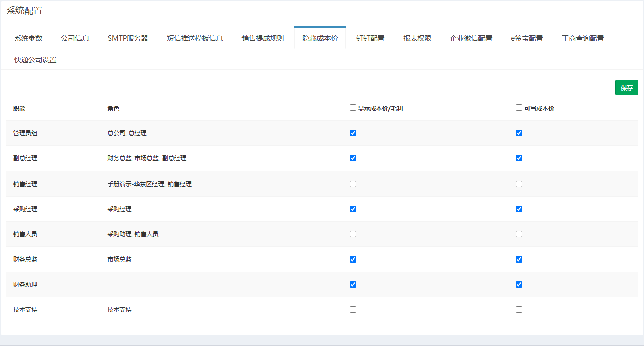Screen dimensions: 644x346
Task: Open the 系统参数 tab
Action: [28, 38]
